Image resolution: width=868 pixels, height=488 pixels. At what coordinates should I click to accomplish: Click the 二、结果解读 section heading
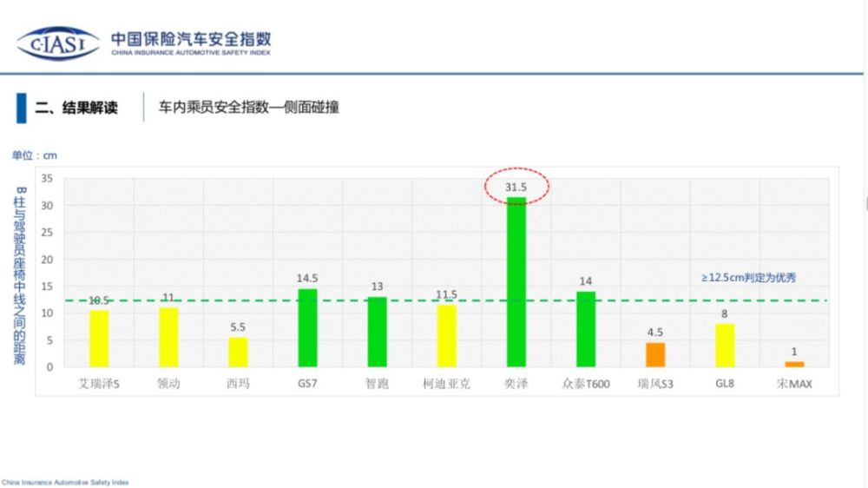click(x=76, y=108)
